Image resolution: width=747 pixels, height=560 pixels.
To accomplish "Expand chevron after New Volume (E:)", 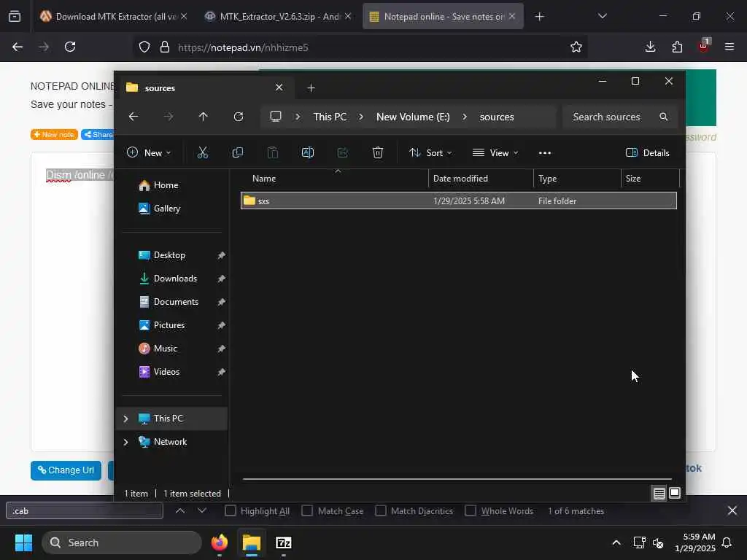I will [x=465, y=117].
